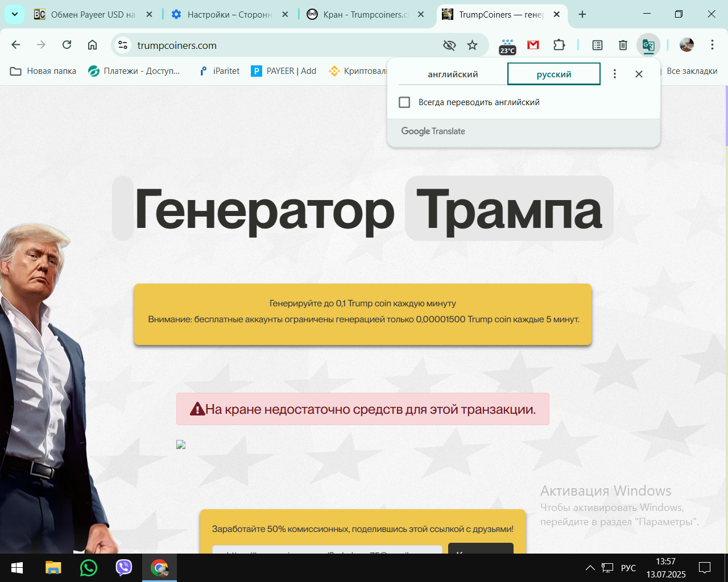
Task: View site information next to the URL
Action: [x=123, y=45]
